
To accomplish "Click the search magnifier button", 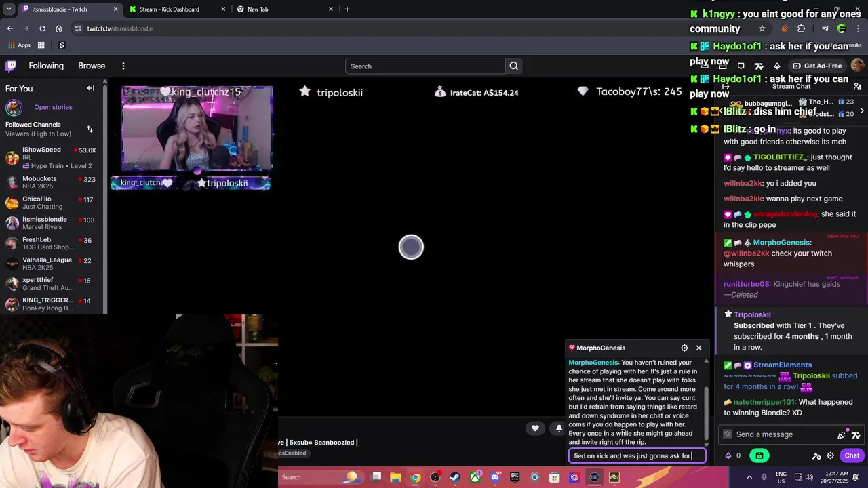I will 513,66.
